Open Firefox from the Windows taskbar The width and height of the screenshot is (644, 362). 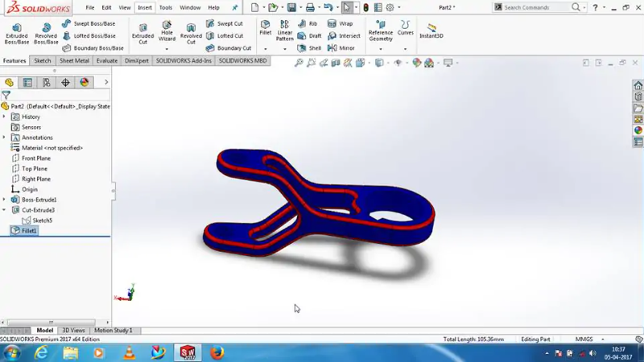pyautogui.click(x=217, y=352)
